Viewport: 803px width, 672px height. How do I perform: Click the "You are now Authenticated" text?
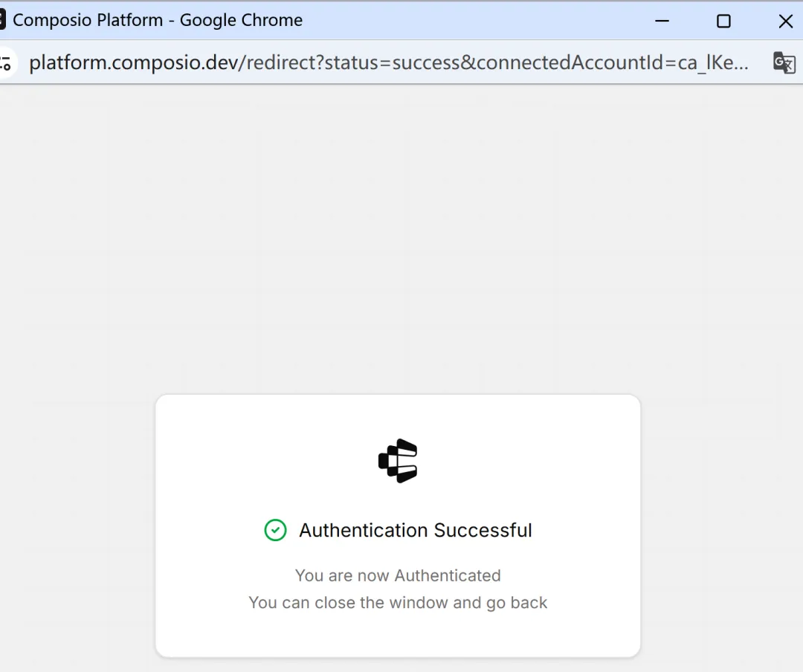coord(398,575)
